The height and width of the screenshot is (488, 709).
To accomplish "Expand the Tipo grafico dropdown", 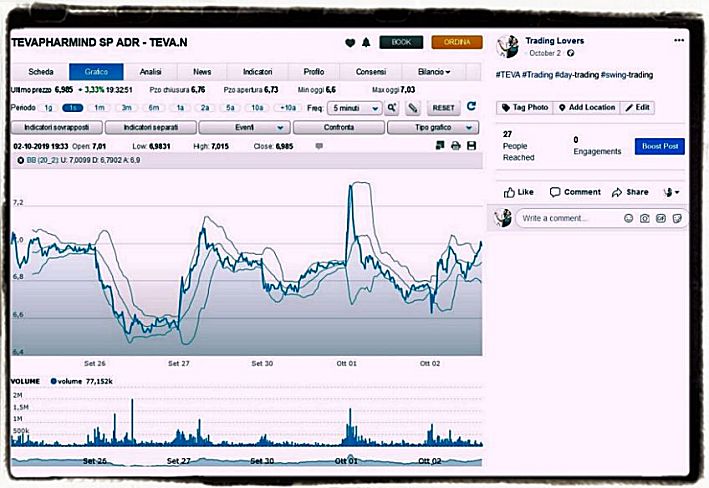I will click(433, 128).
